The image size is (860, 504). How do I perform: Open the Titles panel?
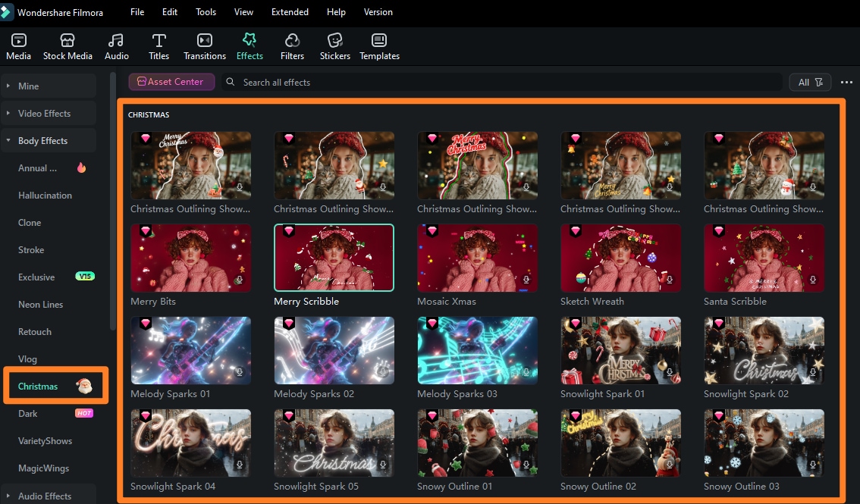[159, 46]
